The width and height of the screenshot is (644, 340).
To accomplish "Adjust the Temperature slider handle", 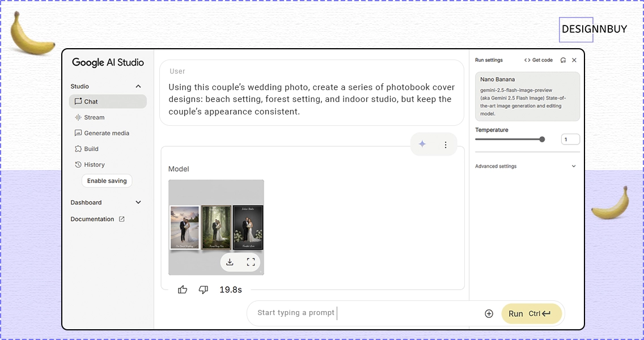I will pos(542,139).
